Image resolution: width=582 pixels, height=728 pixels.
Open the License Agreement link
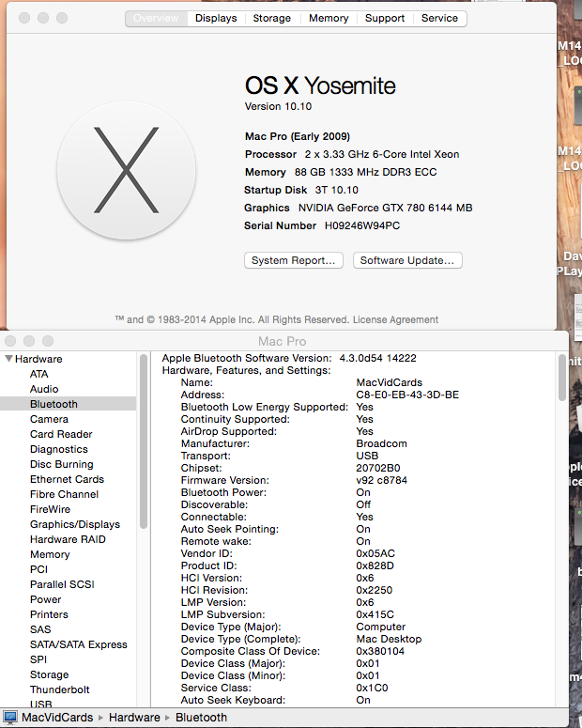pyautogui.click(x=395, y=320)
